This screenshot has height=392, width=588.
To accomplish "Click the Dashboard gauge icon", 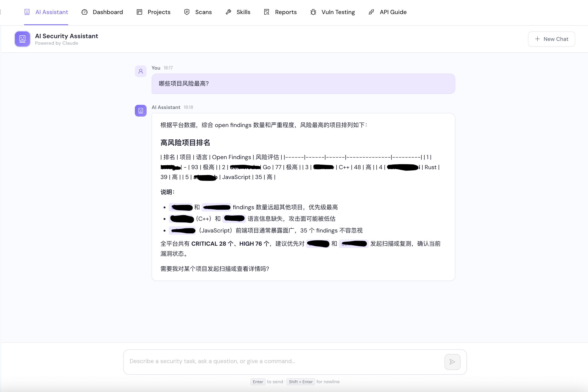I will point(85,12).
